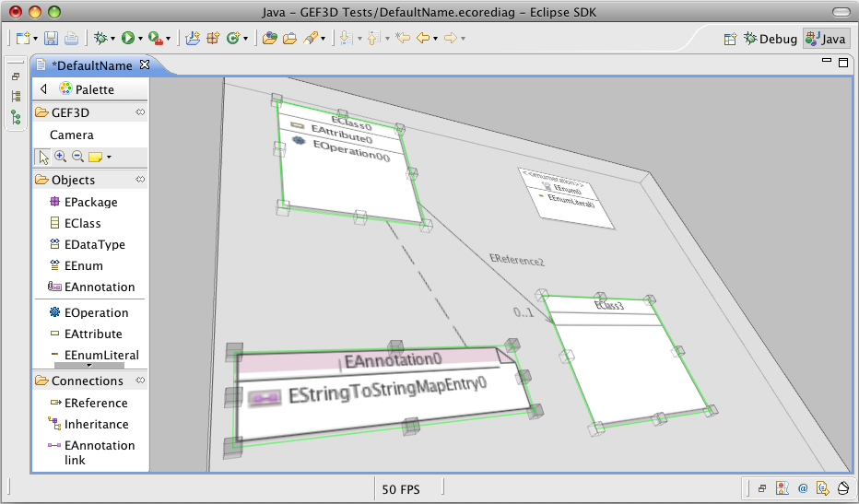Click the New Java Class icon
Screen dimensions: 859x504
[233, 38]
